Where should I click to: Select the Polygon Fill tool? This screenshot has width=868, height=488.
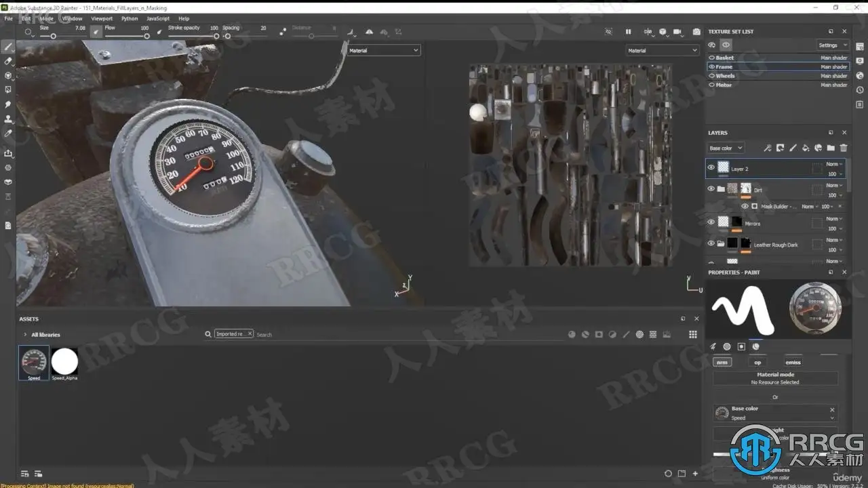click(x=8, y=89)
